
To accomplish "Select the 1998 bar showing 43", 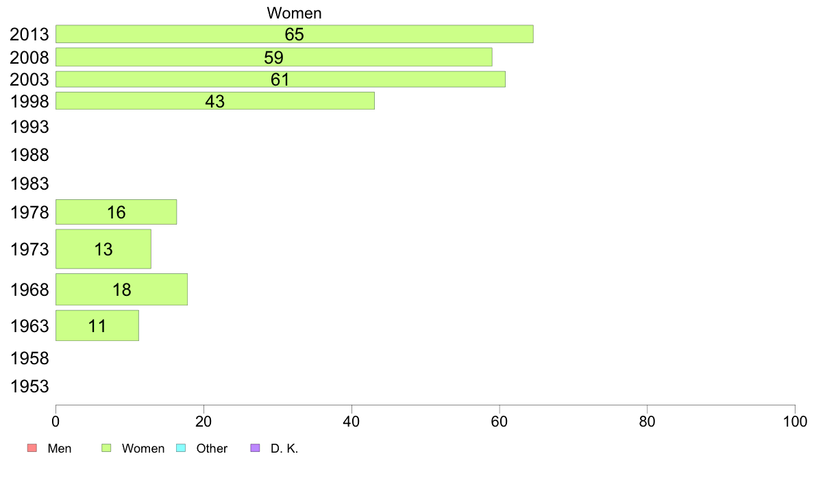I will (x=215, y=101).
